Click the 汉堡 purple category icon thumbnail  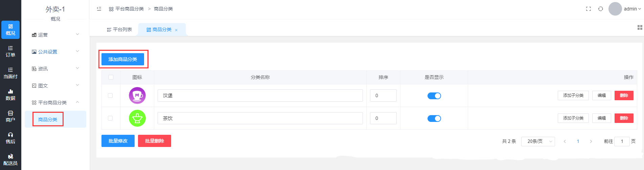point(137,95)
